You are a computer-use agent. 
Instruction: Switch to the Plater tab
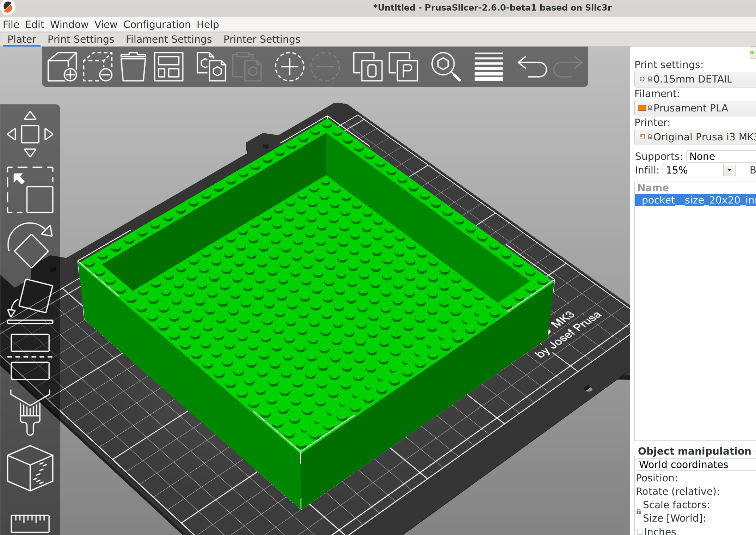point(22,39)
